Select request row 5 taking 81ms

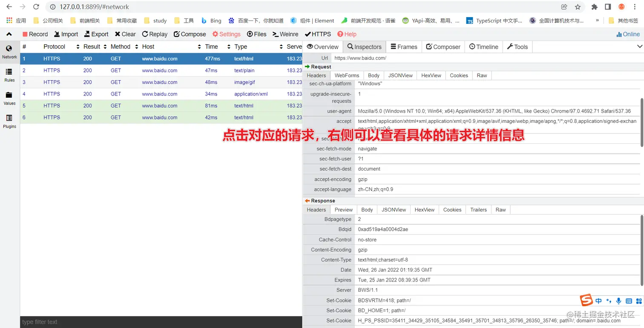[161, 106]
